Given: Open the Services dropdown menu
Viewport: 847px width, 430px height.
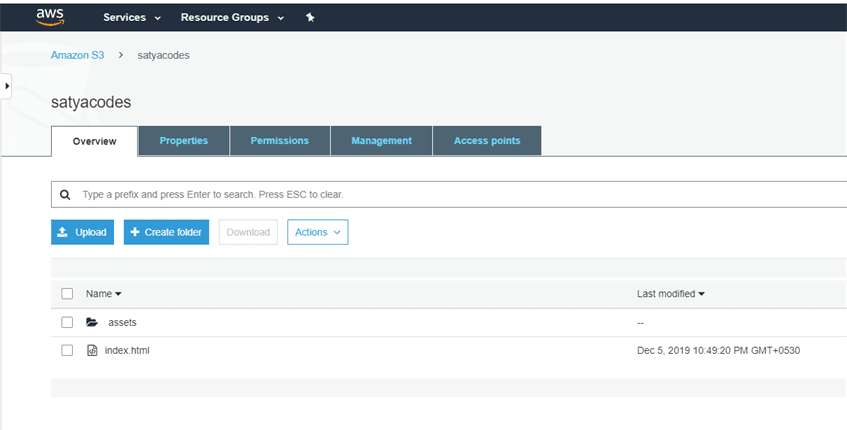Looking at the screenshot, I should click(x=132, y=18).
